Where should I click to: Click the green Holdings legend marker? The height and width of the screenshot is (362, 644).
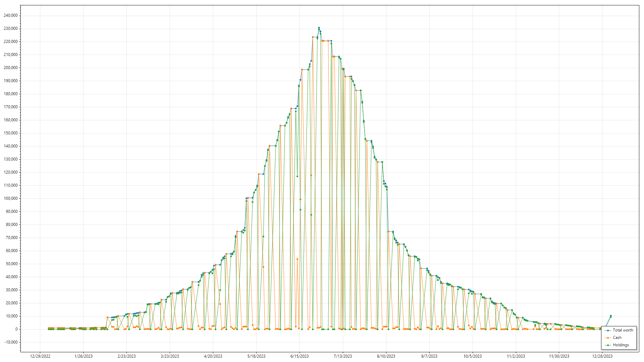point(608,345)
